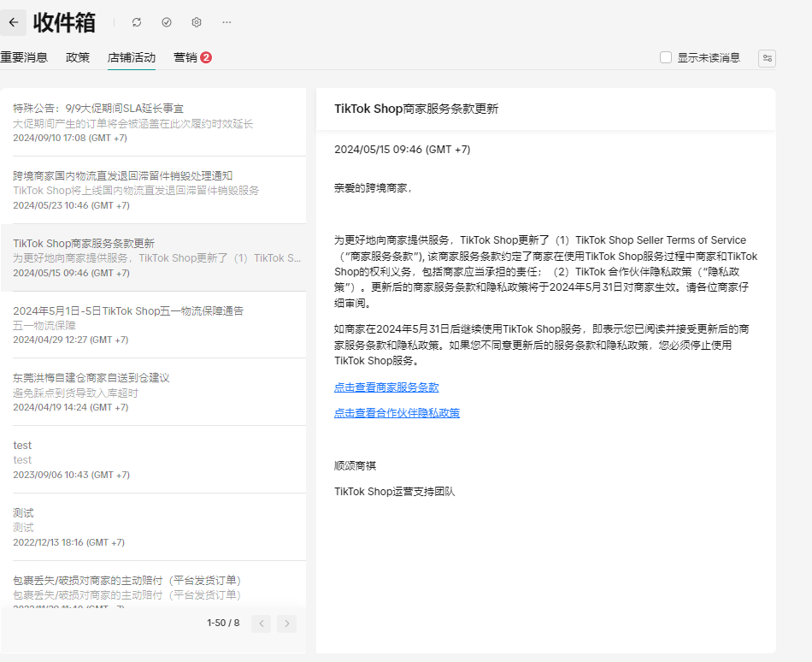812x662 pixels.
Task: Open the three-dot more options menu
Action: 227,22
